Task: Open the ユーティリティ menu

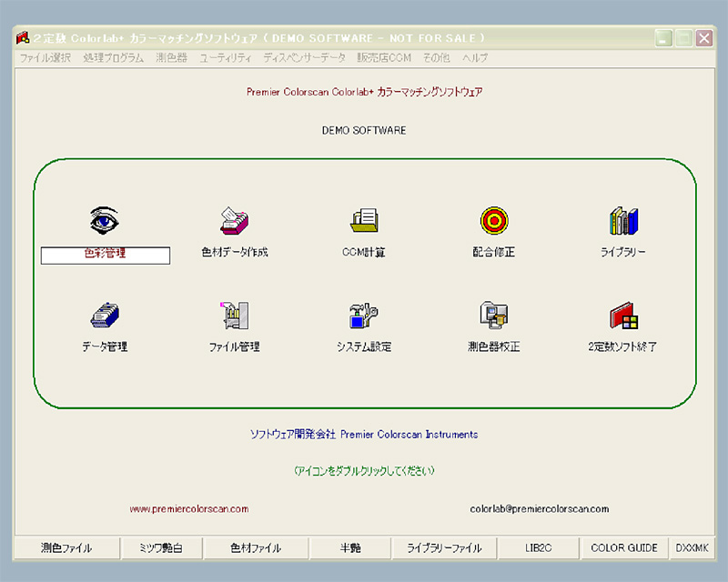Action: pyautogui.click(x=225, y=57)
